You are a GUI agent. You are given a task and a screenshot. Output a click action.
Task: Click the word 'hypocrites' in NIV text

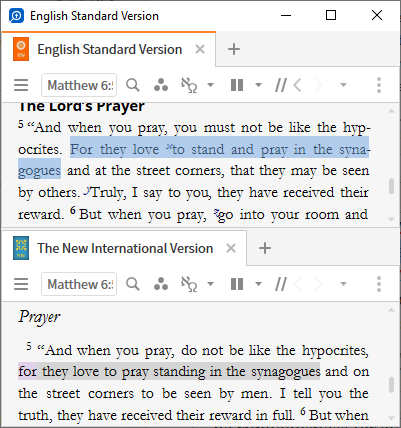[335, 351]
